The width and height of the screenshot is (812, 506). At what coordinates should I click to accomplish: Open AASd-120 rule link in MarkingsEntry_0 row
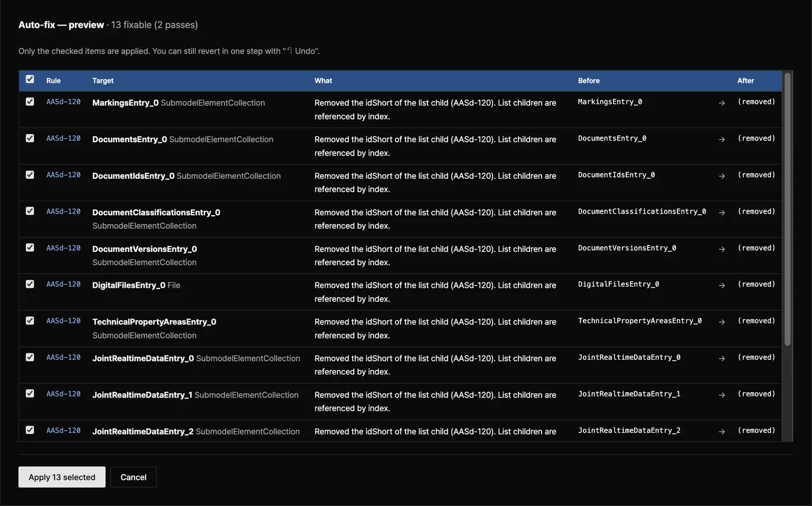click(63, 102)
